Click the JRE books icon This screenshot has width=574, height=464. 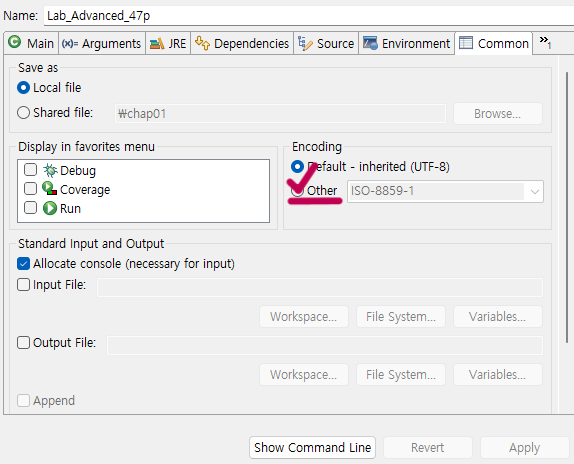[157, 44]
